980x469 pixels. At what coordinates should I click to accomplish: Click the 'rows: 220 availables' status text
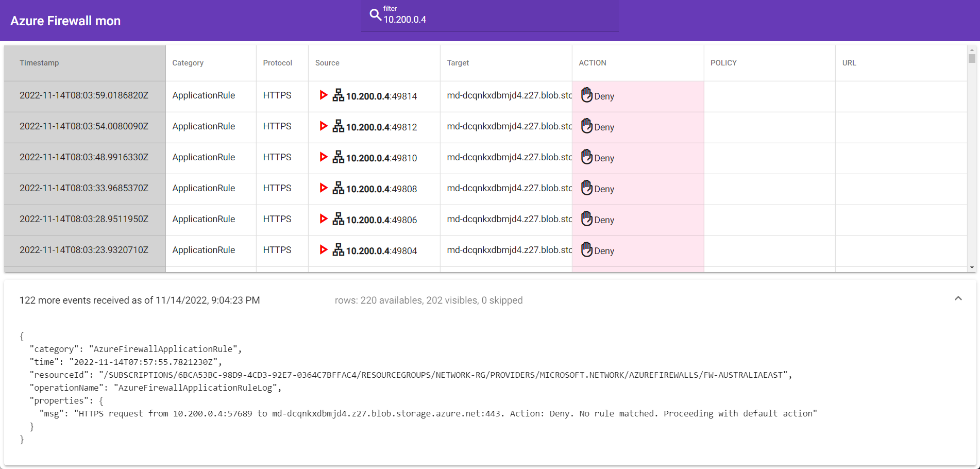coord(429,300)
